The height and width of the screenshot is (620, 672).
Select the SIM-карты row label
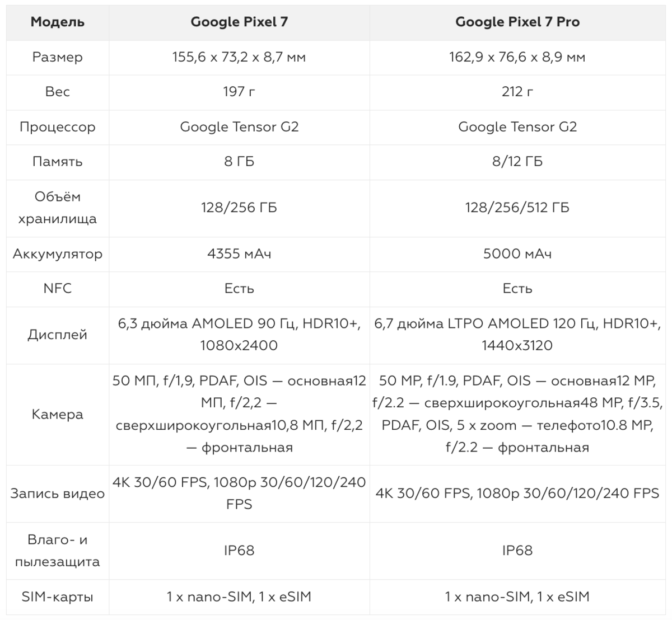[58, 597]
